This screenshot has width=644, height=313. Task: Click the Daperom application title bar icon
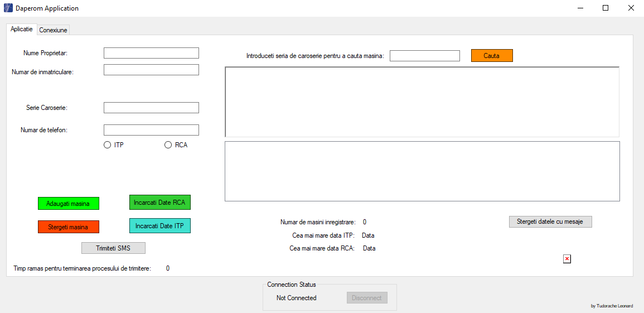click(8, 8)
